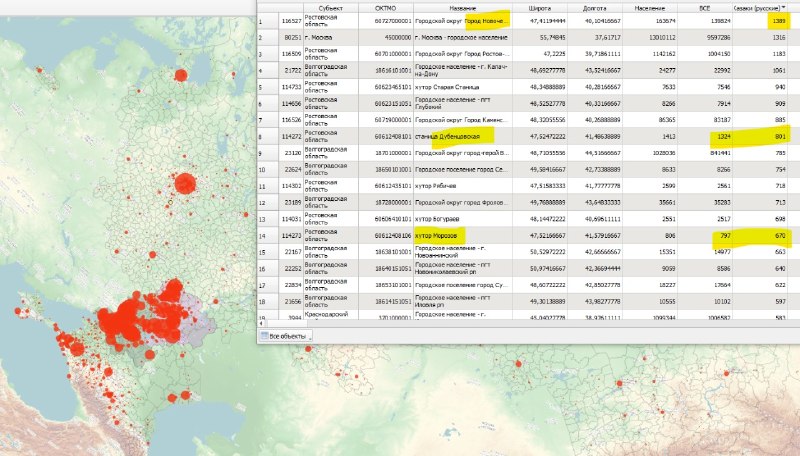
Task: Click the ID cell '116527'
Action: click(x=291, y=21)
